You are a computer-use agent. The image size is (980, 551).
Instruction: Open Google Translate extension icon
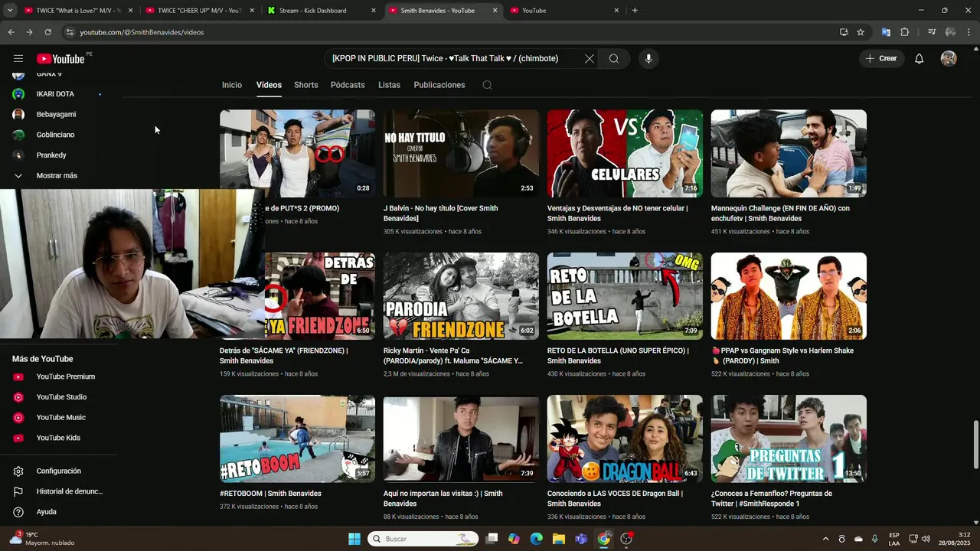886,32
